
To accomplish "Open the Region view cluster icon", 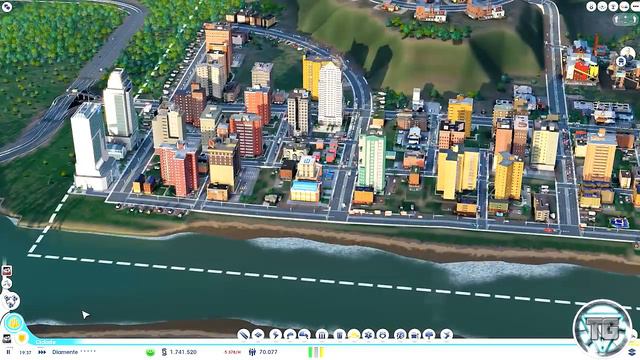I will 11,301.
